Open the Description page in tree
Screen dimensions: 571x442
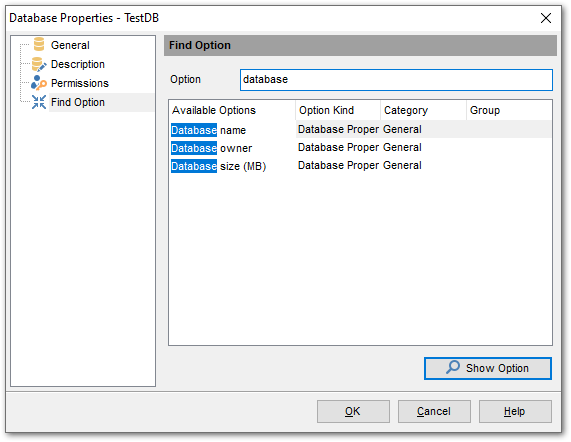point(78,64)
